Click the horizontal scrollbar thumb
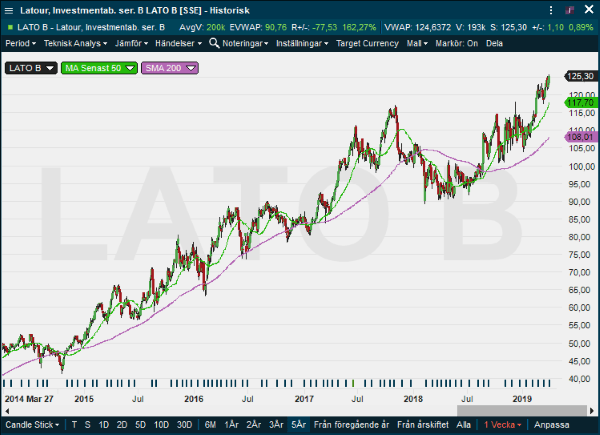600x435 pixels. pyautogui.click(x=522, y=411)
